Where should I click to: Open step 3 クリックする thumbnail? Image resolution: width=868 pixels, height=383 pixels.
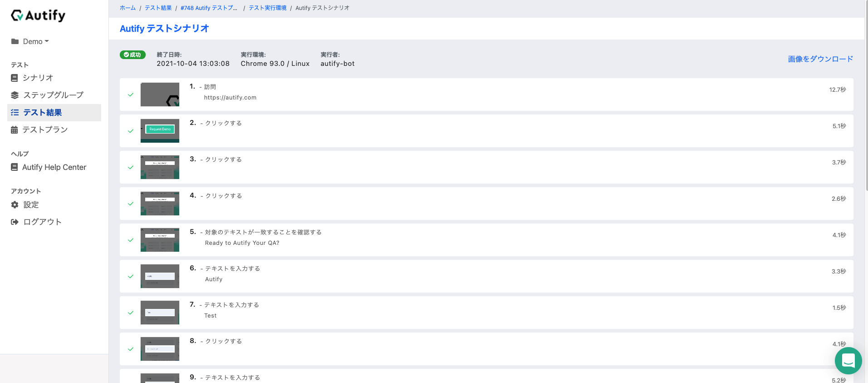coord(160,167)
